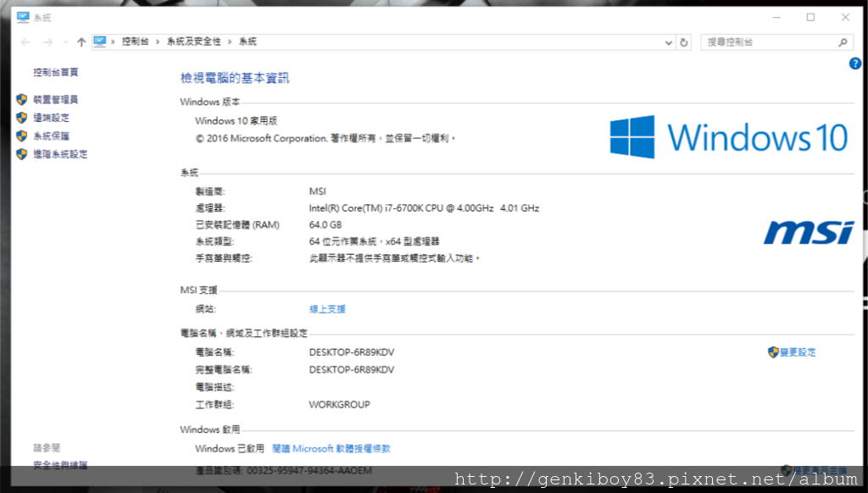Screen dimensions: 868x493
Task: Click the shield icon beside 遠端設定
Action: [x=21, y=118]
